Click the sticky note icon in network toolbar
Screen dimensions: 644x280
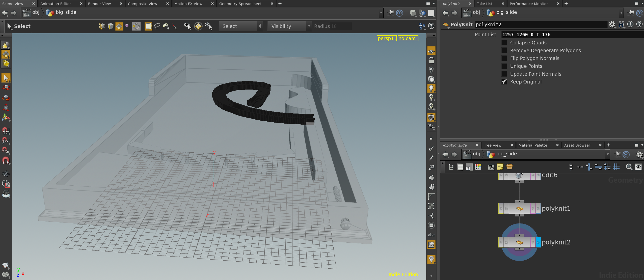click(x=500, y=167)
